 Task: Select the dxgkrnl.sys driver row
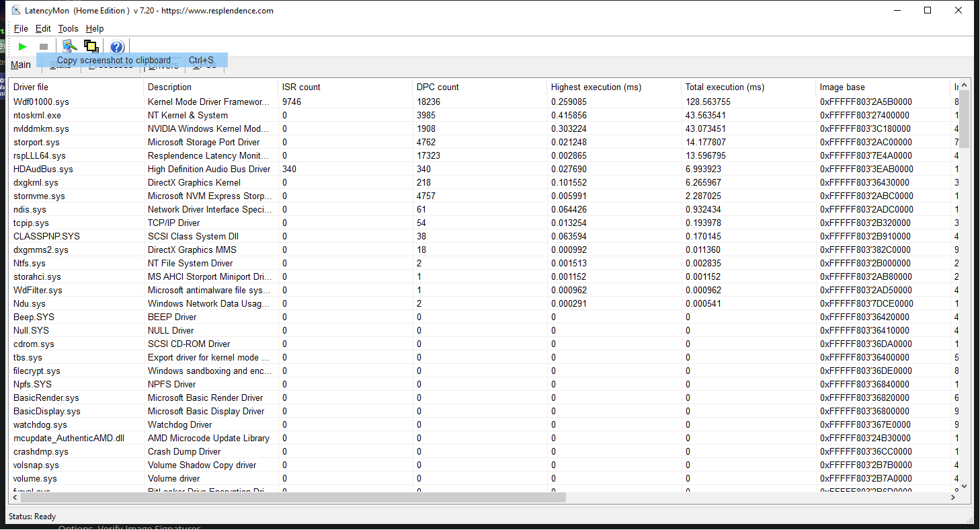(484, 182)
